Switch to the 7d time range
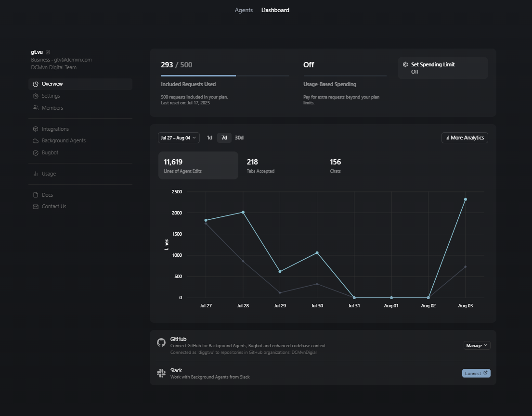The image size is (532, 416). [224, 138]
